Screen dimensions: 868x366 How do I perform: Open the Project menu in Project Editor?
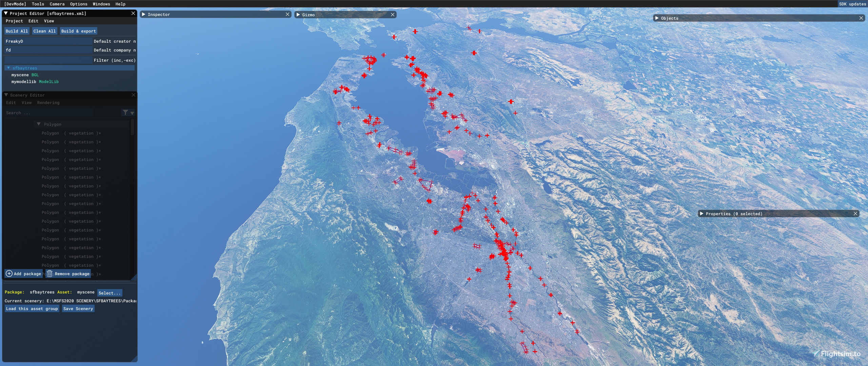14,21
